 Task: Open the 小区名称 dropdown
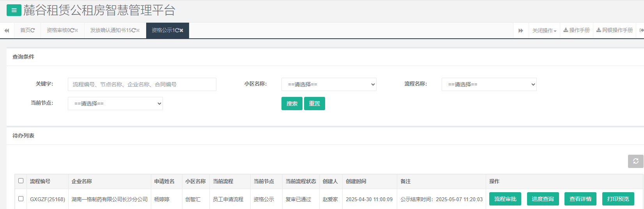coord(329,84)
